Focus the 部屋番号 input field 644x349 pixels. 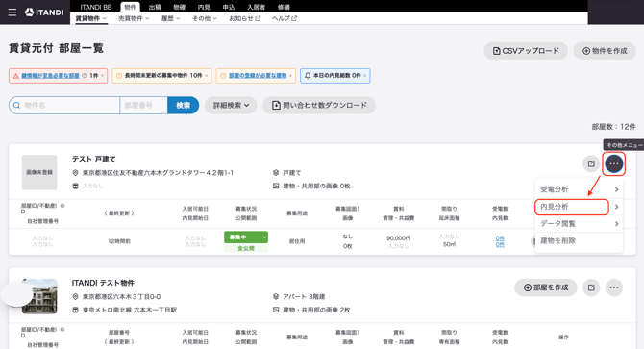(143, 106)
